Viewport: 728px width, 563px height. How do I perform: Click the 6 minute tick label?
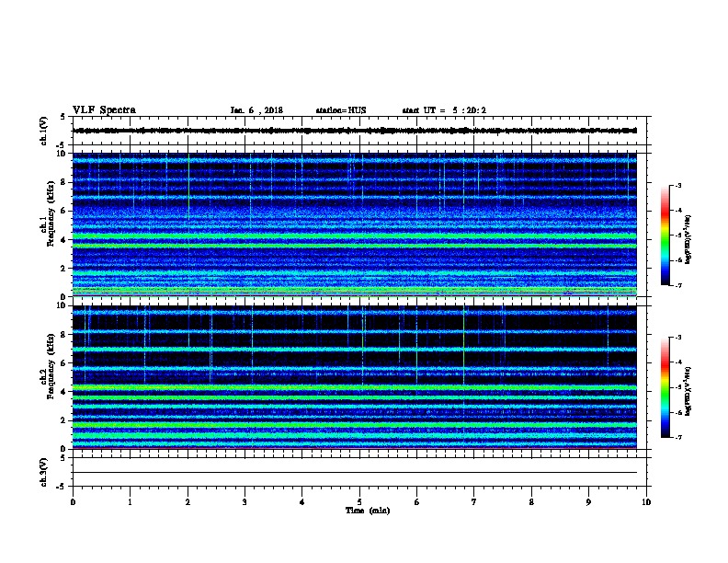[x=417, y=502]
